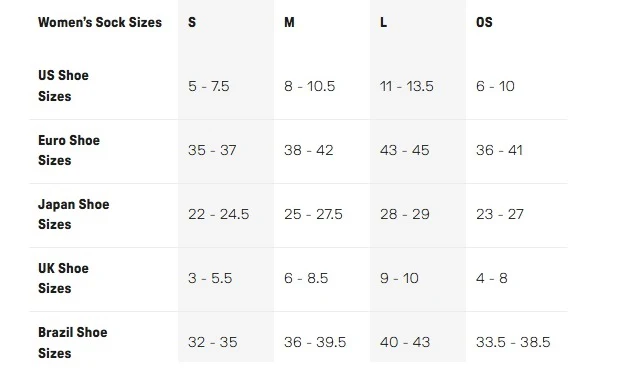Select the L size column header
The width and height of the screenshot is (630, 375).
tap(384, 22)
